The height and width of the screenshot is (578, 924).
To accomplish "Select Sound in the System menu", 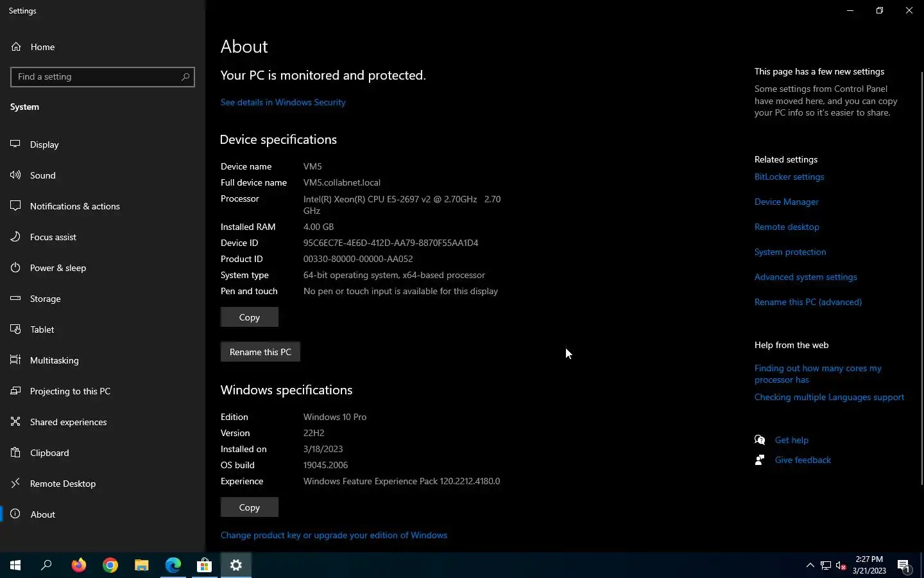I will coord(103,175).
